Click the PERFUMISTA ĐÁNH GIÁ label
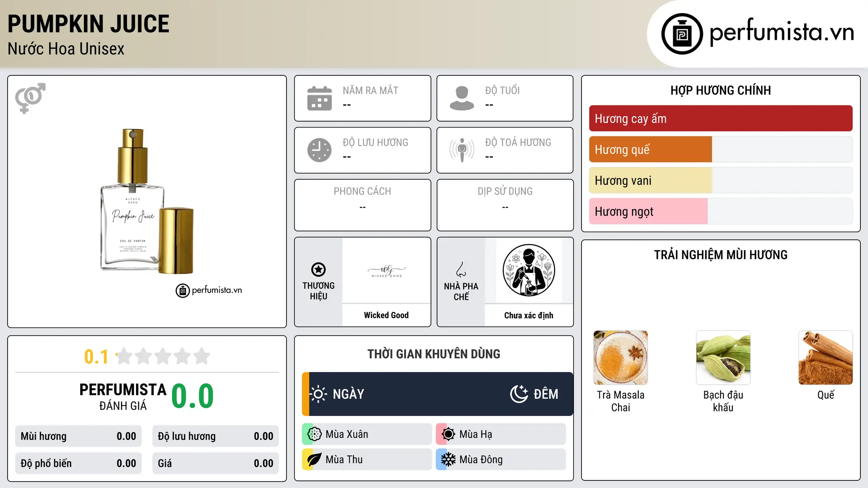 123,396
